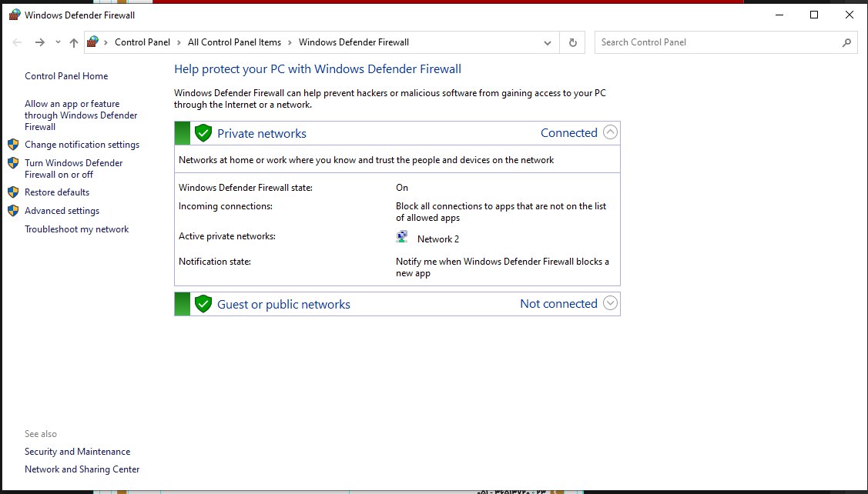Select Windows Defender Firewall breadcrumb

(x=354, y=42)
